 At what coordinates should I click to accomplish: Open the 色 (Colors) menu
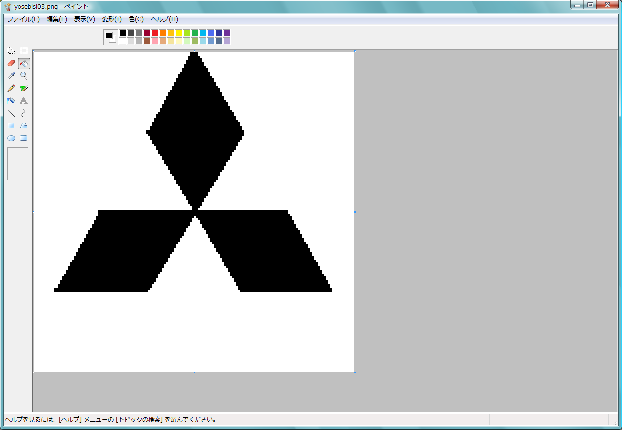(136, 19)
